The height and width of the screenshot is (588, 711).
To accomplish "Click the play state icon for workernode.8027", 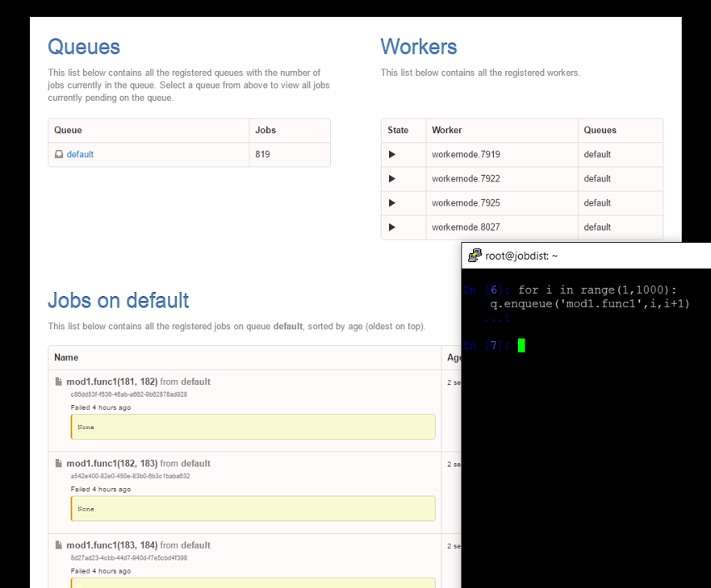I will click(x=392, y=227).
